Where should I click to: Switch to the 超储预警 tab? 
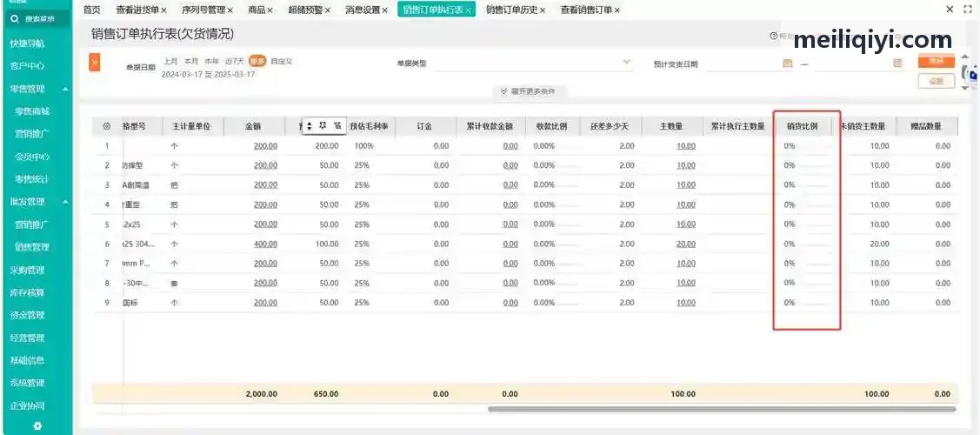pyautogui.click(x=305, y=10)
